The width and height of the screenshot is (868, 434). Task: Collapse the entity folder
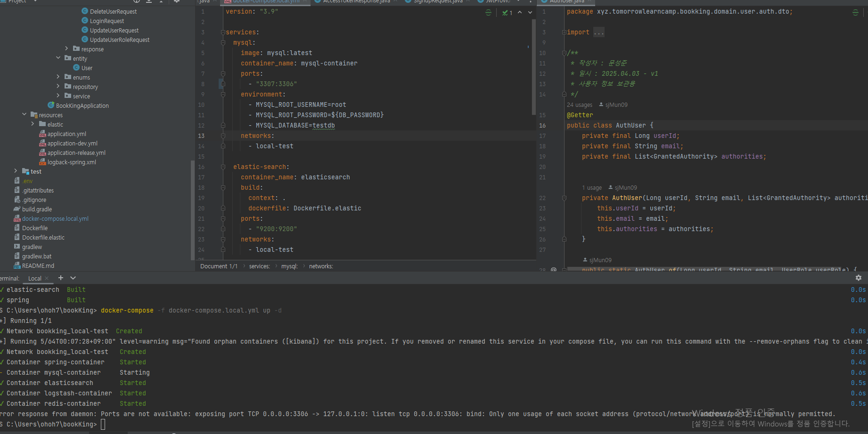click(58, 58)
